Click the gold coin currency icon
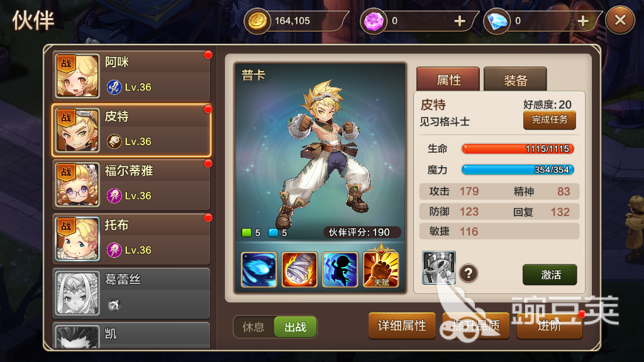This screenshot has width=644, height=362. click(257, 21)
